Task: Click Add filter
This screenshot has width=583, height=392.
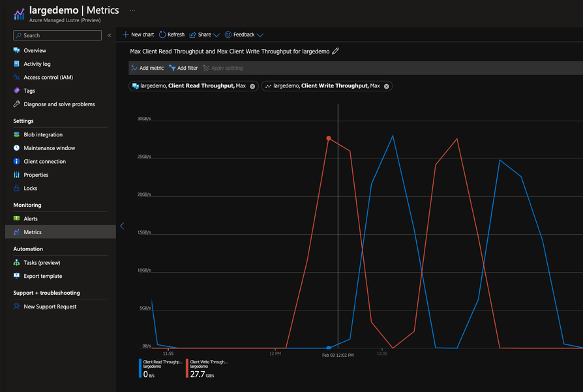Action: 183,68
